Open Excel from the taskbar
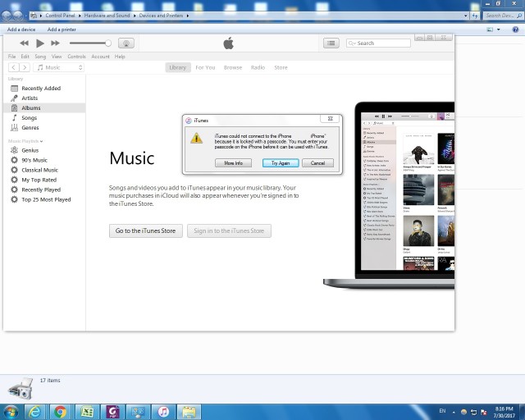 87,412
